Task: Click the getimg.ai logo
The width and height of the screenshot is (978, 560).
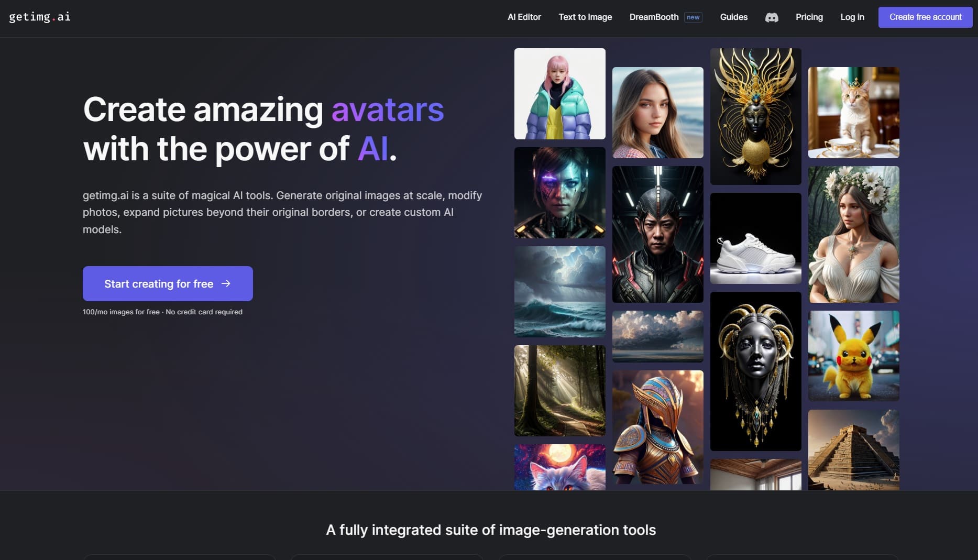Action: pyautogui.click(x=40, y=17)
